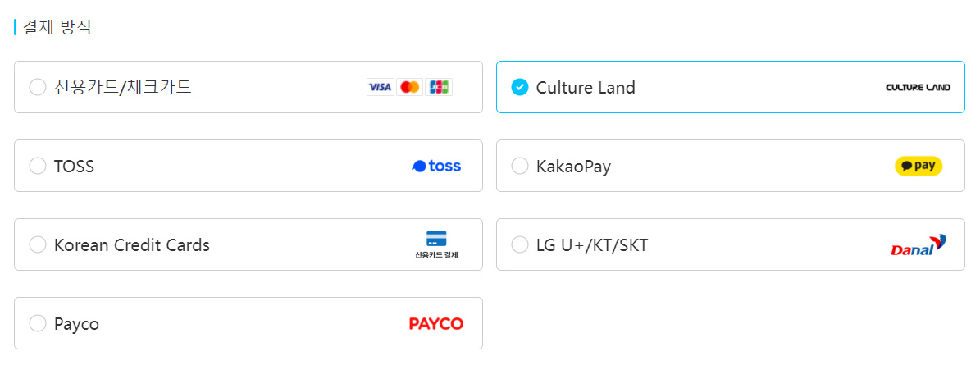980x370 pixels.
Task: Click the JCB card logo
Action: tap(439, 87)
